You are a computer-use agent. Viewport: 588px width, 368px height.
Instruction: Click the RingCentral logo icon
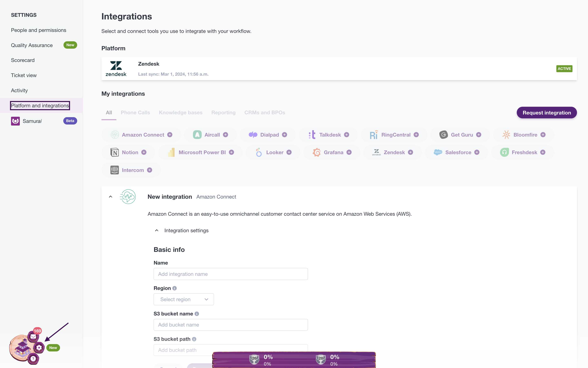[374, 135]
